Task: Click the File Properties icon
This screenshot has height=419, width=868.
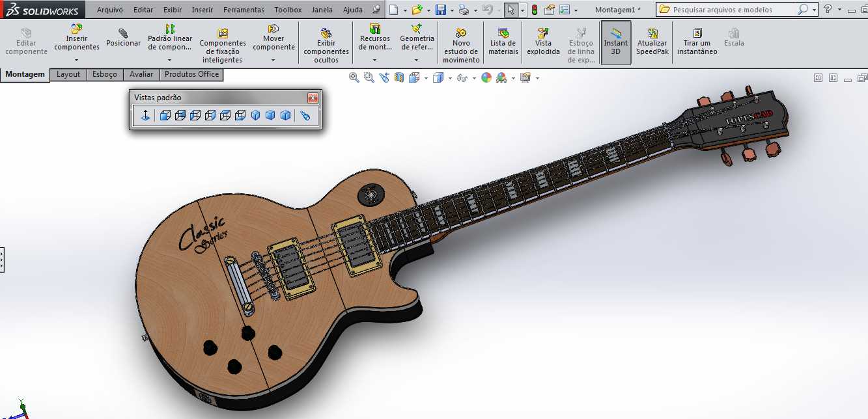Action: point(549,10)
